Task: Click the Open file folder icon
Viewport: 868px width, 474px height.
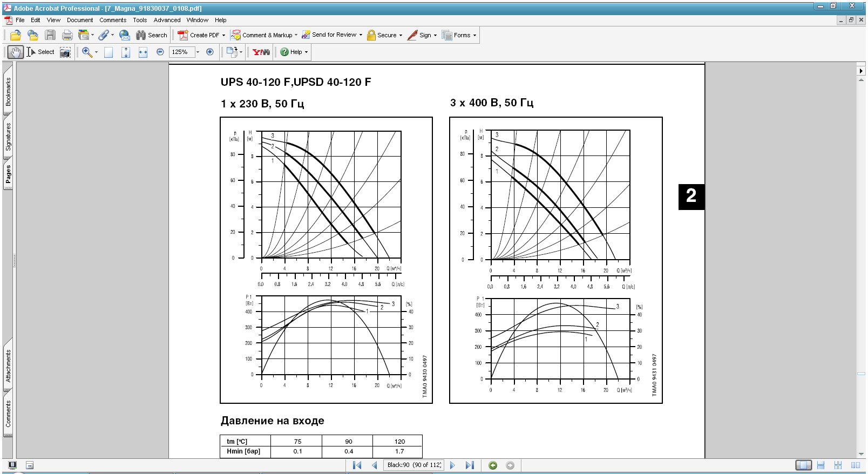Action: click(x=16, y=35)
